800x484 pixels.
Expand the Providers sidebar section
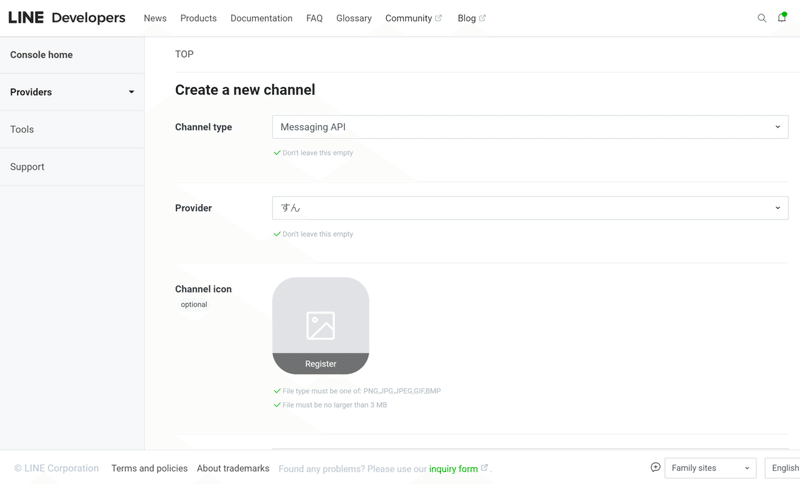[72, 92]
